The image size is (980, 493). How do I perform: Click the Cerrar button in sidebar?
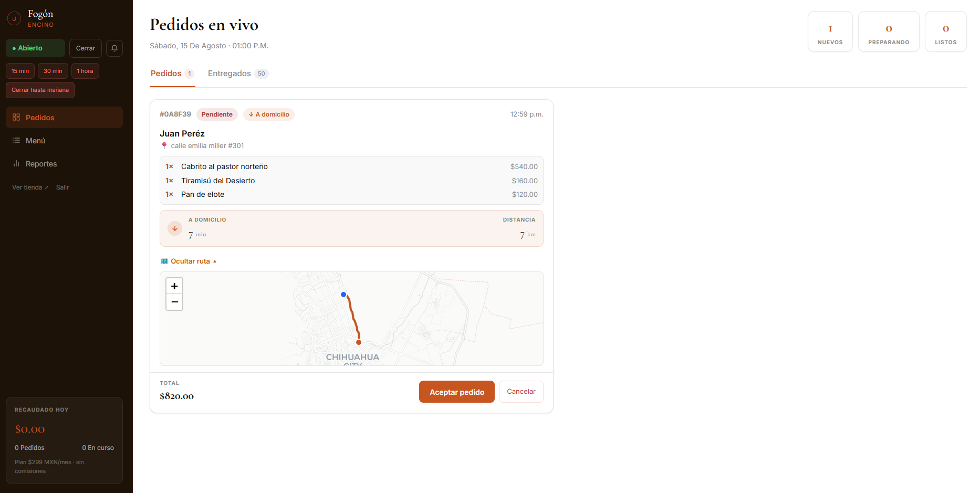pos(86,48)
